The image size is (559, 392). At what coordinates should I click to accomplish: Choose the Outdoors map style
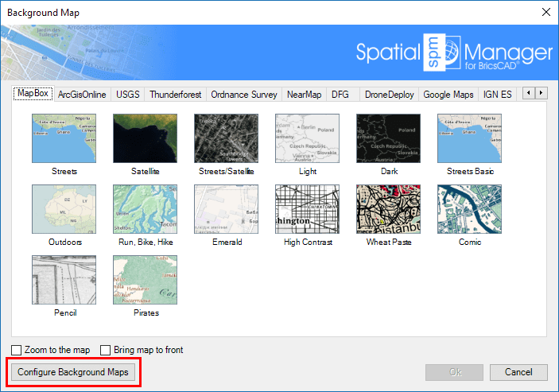(64, 209)
